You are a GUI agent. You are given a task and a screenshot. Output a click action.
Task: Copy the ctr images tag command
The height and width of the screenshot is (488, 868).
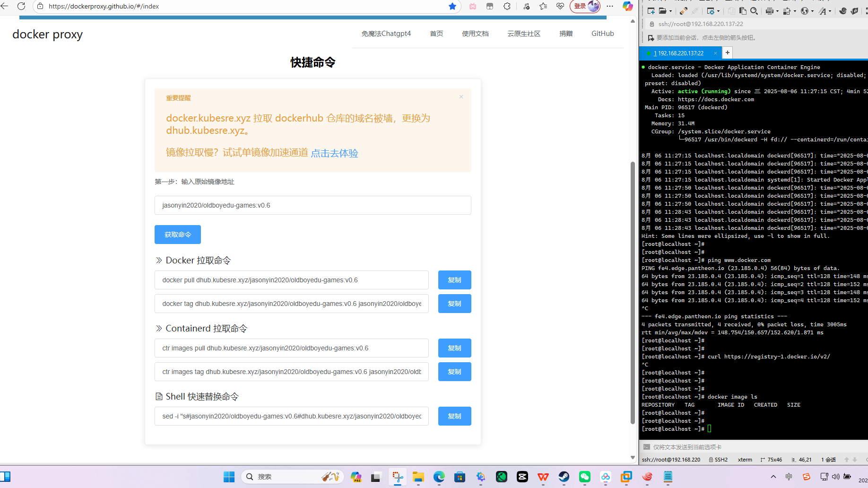(455, 372)
